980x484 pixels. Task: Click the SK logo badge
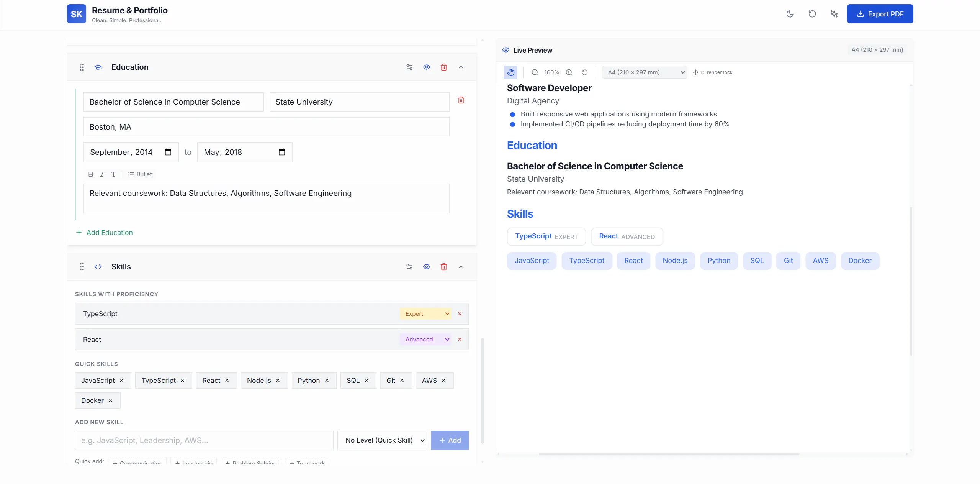[x=77, y=14]
